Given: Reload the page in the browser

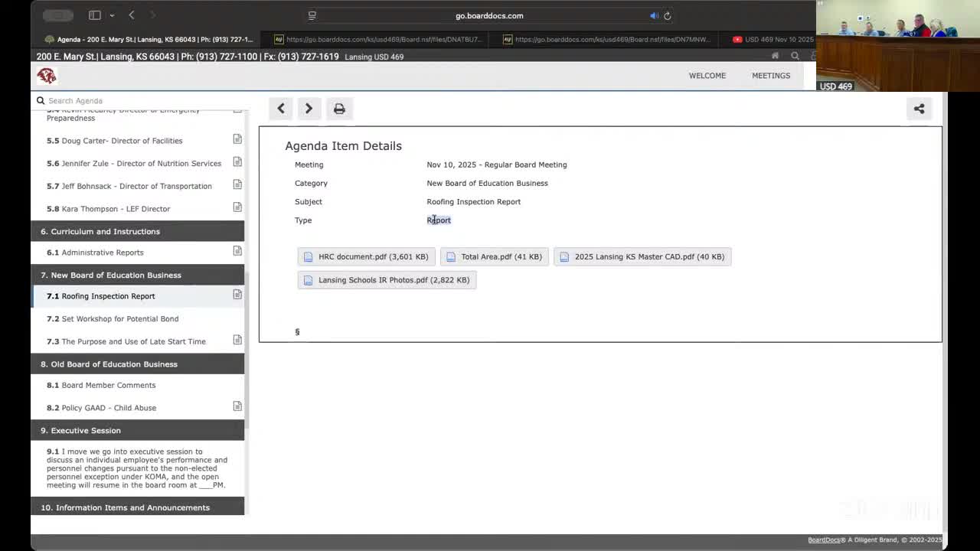Looking at the screenshot, I should pyautogui.click(x=668, y=15).
